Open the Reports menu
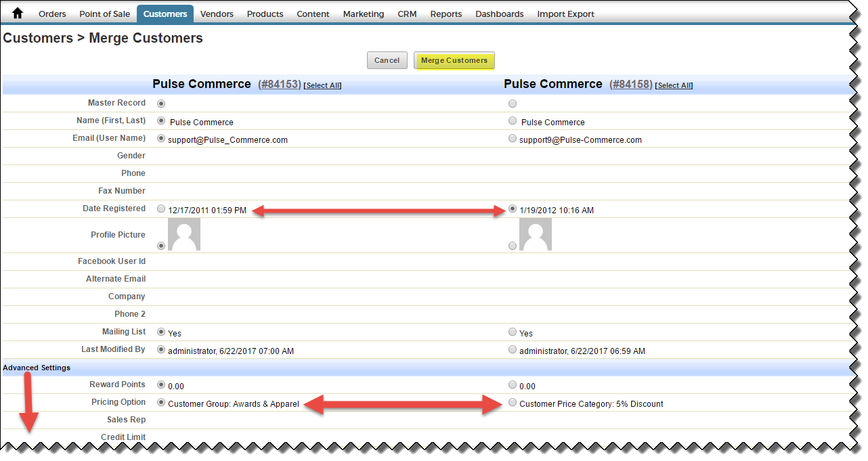This screenshot has height=461, width=868. [446, 14]
